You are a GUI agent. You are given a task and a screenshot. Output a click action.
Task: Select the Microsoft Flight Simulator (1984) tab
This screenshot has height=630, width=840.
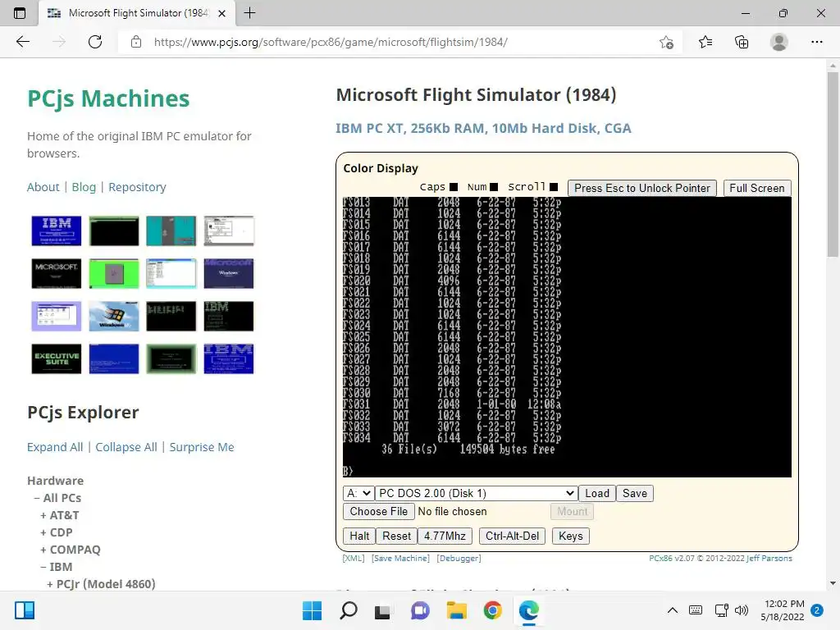pos(137,13)
